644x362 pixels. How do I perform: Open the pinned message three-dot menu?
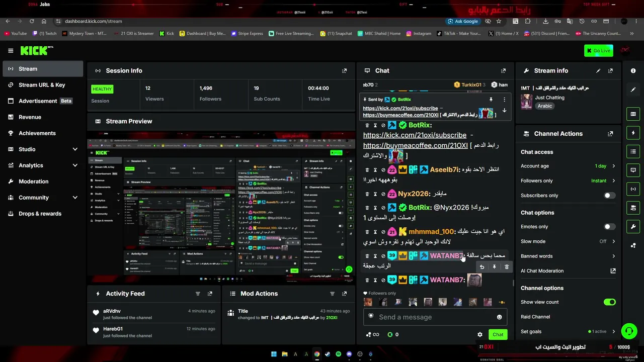click(x=504, y=100)
